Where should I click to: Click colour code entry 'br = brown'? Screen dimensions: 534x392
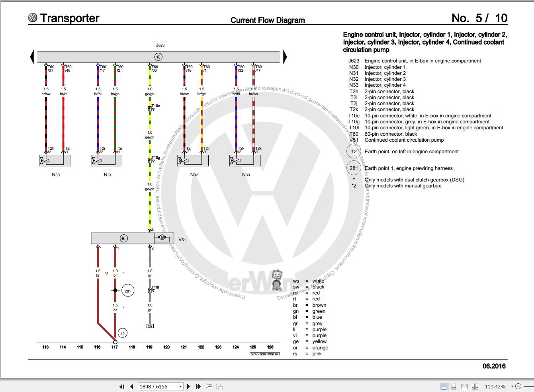coord(310,305)
